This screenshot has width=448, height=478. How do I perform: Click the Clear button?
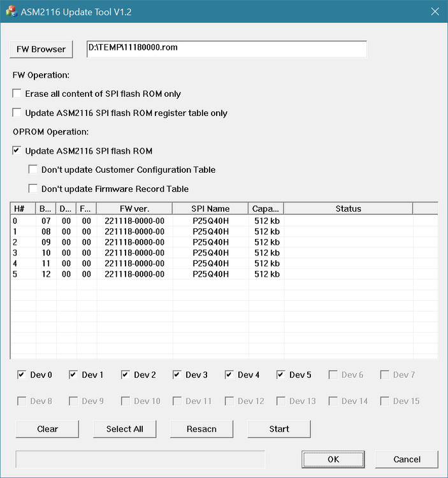(47, 429)
